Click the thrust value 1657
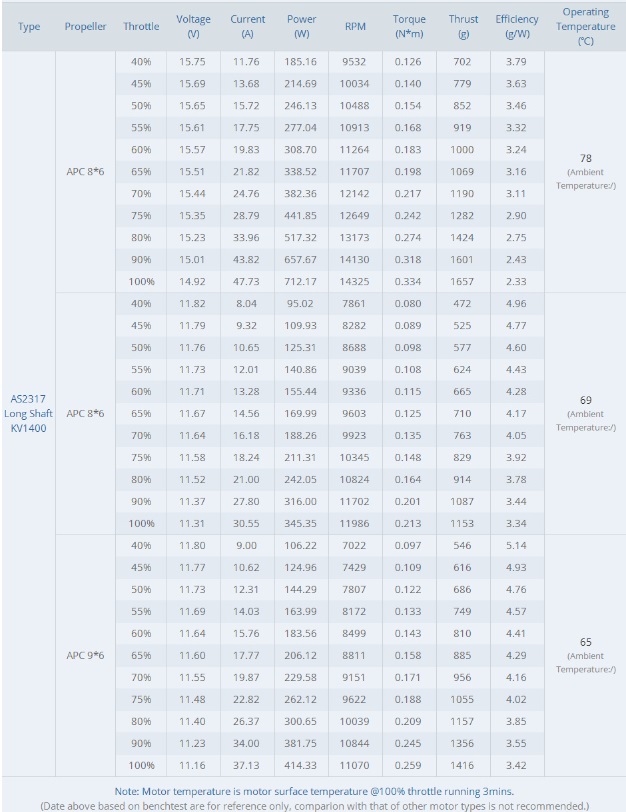 [x=462, y=282]
